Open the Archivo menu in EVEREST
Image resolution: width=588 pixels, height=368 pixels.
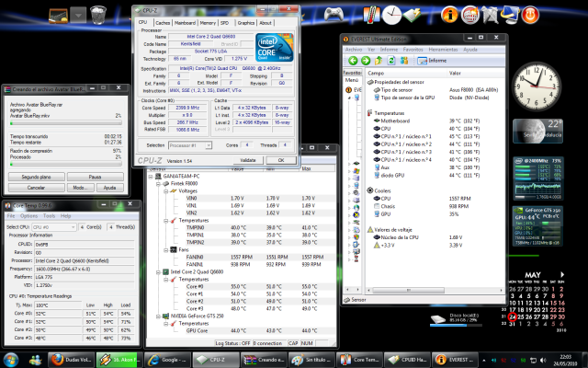[353, 49]
